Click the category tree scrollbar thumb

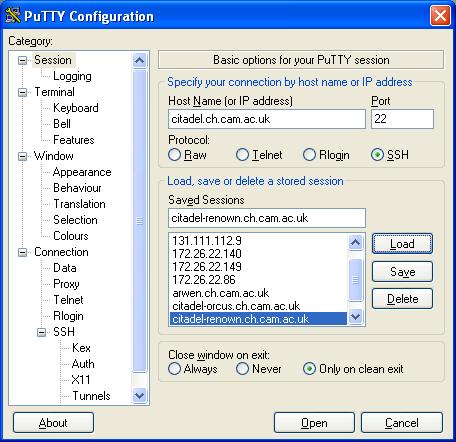click(139, 220)
